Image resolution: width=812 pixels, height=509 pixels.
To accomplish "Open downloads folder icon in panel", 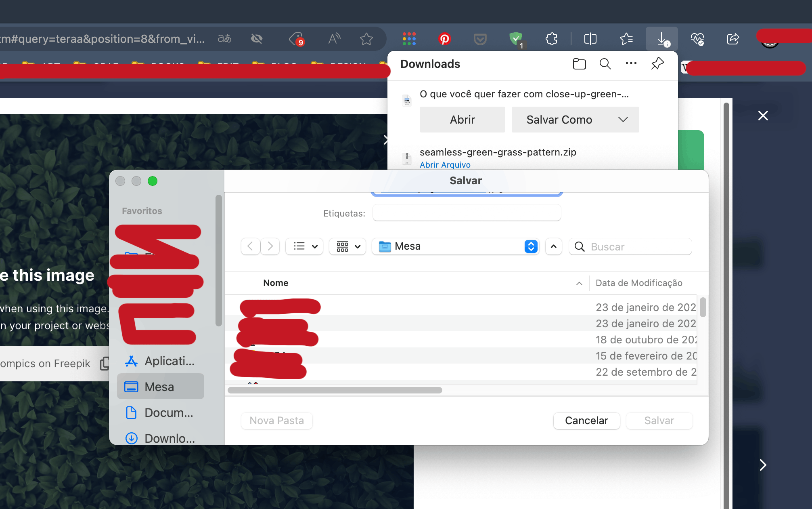I will pos(579,64).
